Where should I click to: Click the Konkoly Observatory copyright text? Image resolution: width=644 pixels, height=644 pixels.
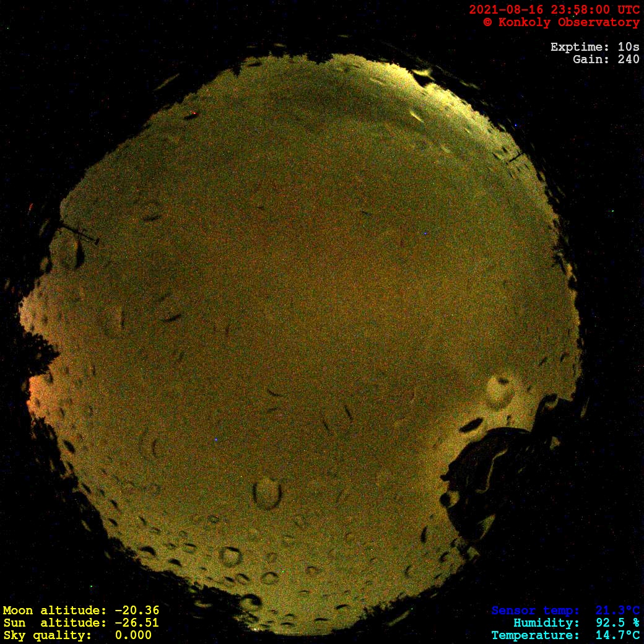tap(561, 22)
